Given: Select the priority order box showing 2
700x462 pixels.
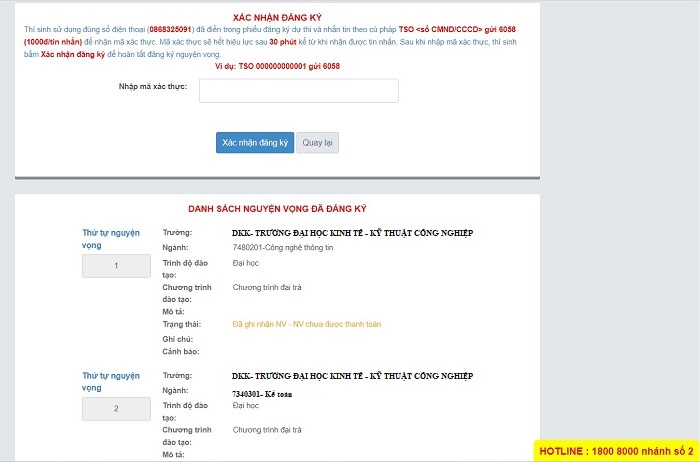Looking at the screenshot, I should click(117, 409).
